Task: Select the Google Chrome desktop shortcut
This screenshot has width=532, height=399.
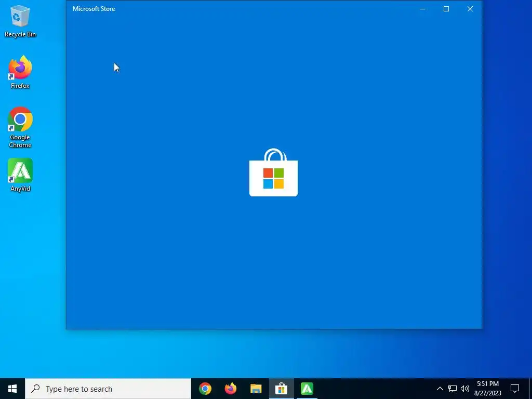Action: click(20, 127)
